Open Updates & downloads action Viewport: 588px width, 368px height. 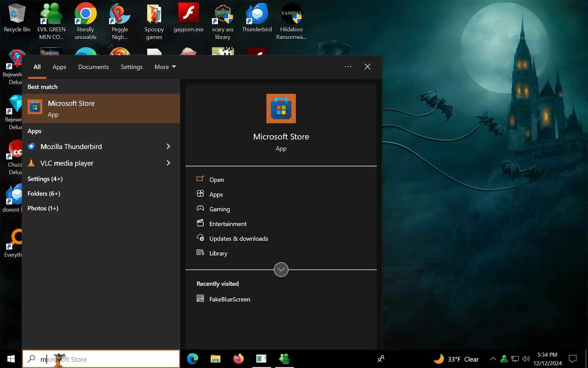pos(238,239)
